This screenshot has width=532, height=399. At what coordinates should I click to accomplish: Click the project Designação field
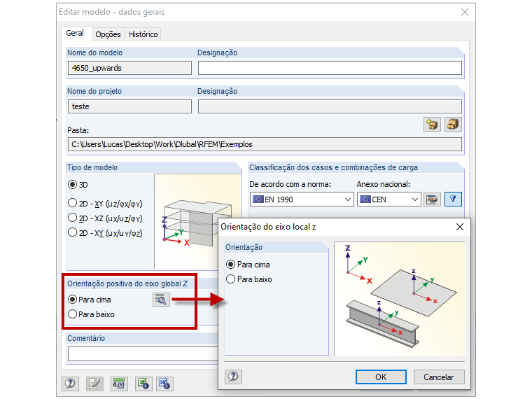pos(330,106)
